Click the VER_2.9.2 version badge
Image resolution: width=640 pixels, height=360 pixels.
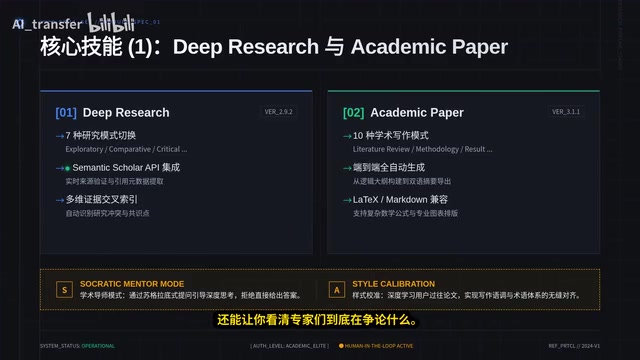point(278,112)
